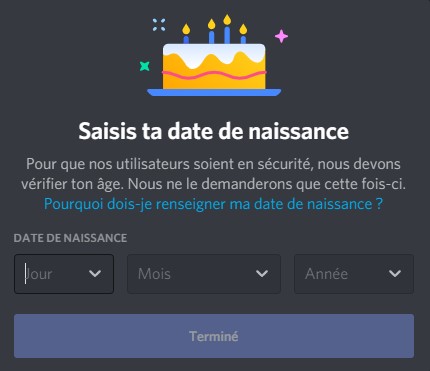Click the blue dotted sparkle above the cake

pos(159,25)
